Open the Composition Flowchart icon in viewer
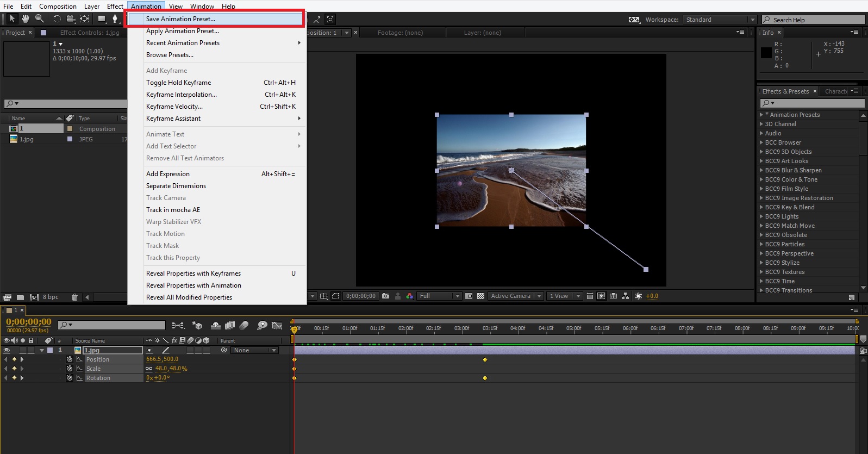Screen dimensions: 868x454 point(625,296)
